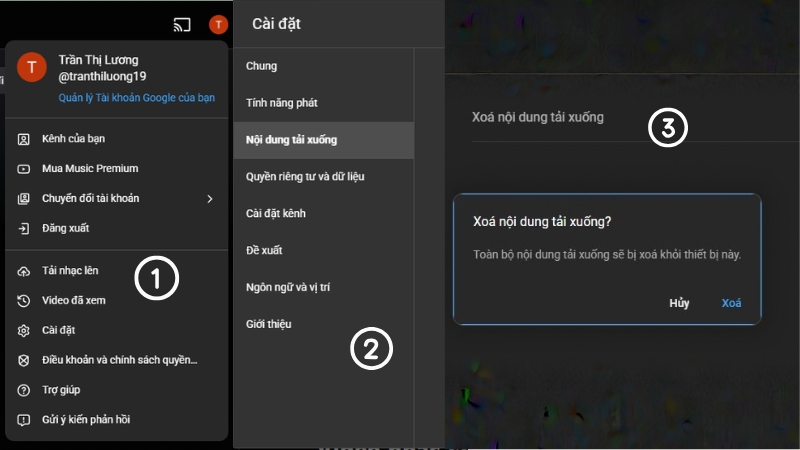Click the Mua Music Premium play icon
800x450 pixels.
coord(23,169)
